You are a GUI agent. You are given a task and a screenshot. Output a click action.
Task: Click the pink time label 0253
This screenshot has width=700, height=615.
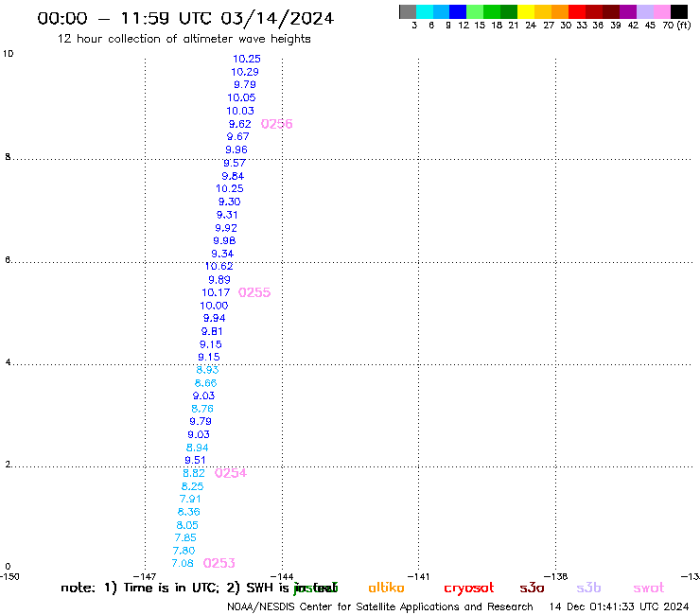point(219,563)
